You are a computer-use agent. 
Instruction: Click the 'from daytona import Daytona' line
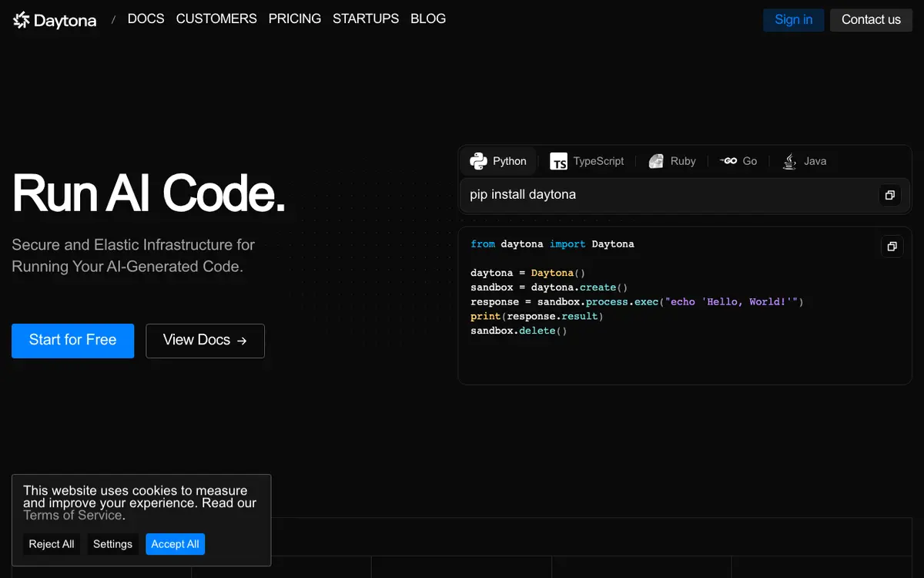(552, 244)
